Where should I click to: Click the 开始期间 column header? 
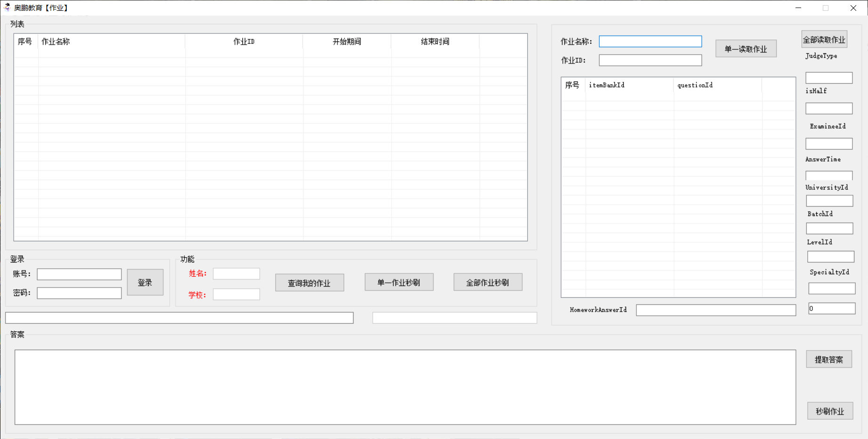point(347,41)
